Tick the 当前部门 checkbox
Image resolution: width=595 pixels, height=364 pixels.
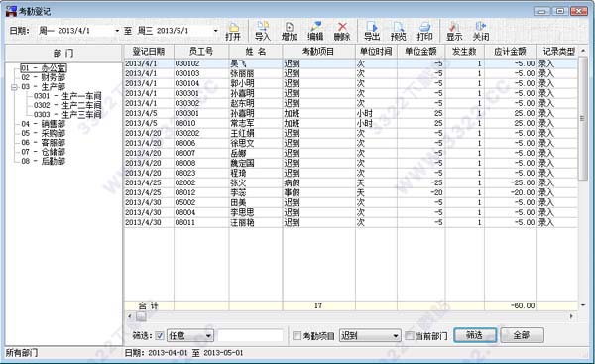[409, 335]
